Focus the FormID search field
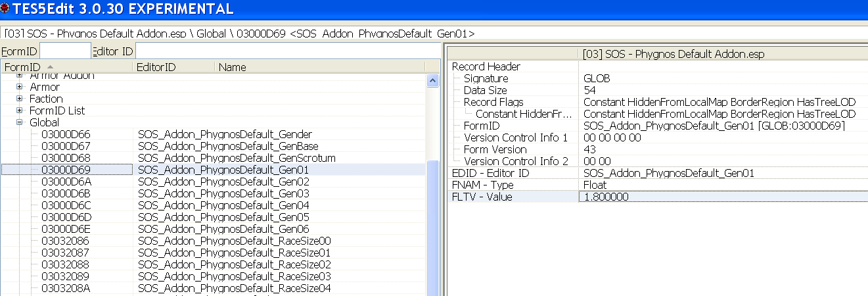This screenshot has height=296, width=868. tap(65, 51)
